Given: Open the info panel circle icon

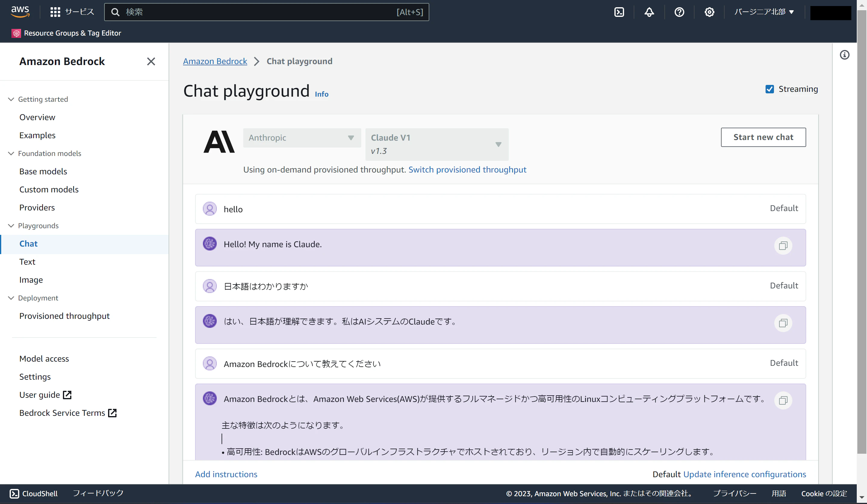Looking at the screenshot, I should click(845, 55).
